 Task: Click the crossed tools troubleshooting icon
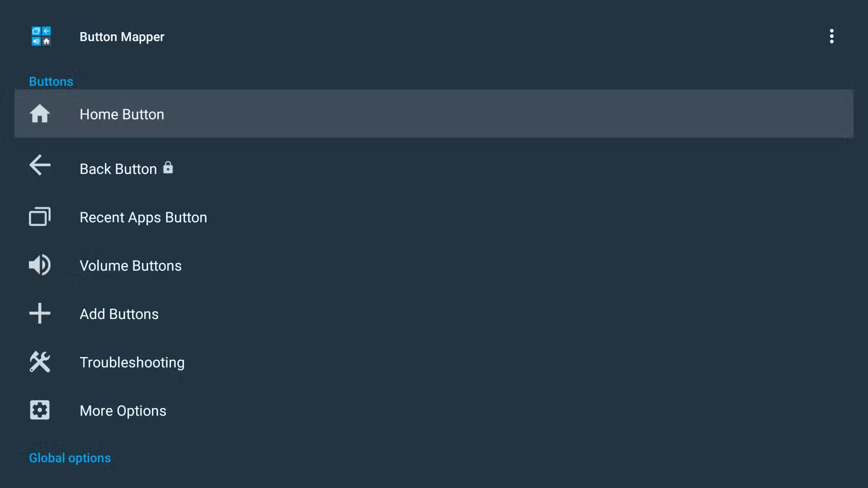(39, 362)
